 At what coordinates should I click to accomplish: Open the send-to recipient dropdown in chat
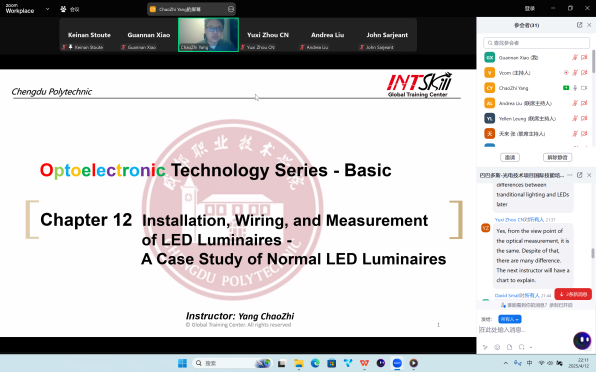tap(510, 319)
